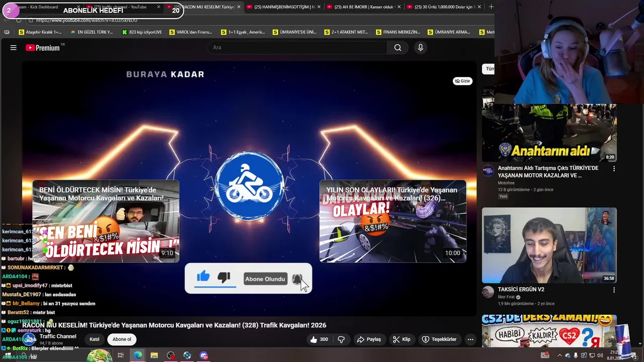Open a new browser tab
Screen dimensions: 644x362
pos(491,7)
